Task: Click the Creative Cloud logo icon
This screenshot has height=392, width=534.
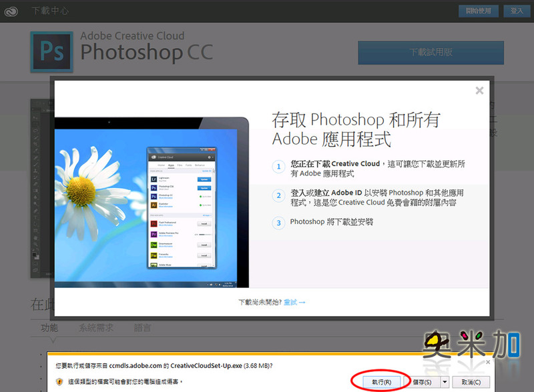Action: click(x=11, y=11)
